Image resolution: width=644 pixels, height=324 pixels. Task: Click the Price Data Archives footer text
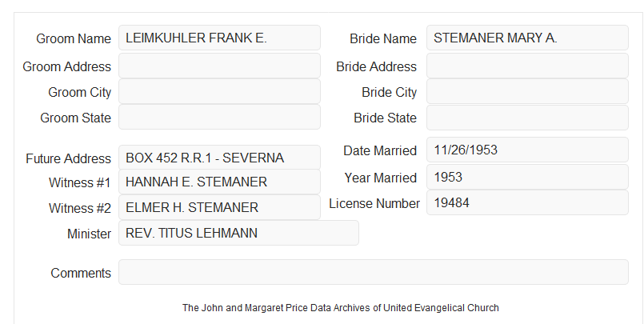click(341, 307)
